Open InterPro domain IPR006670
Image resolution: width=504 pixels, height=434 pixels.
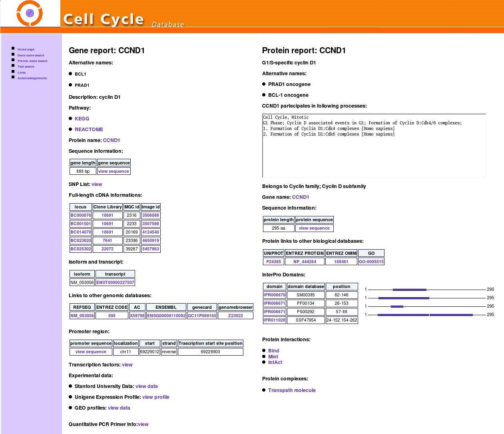275,295
